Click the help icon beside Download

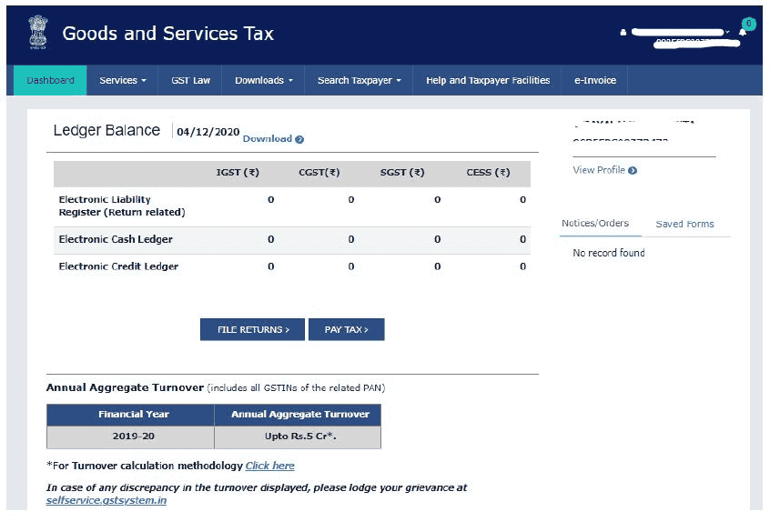point(302,138)
